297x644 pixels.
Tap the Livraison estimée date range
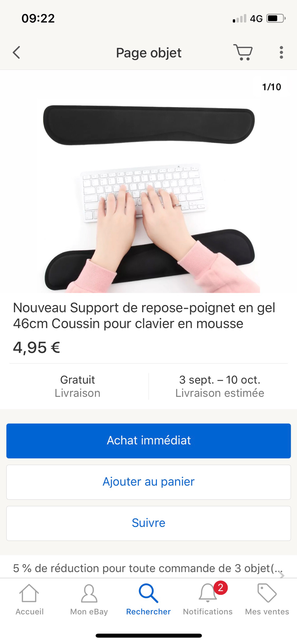pos(220,386)
